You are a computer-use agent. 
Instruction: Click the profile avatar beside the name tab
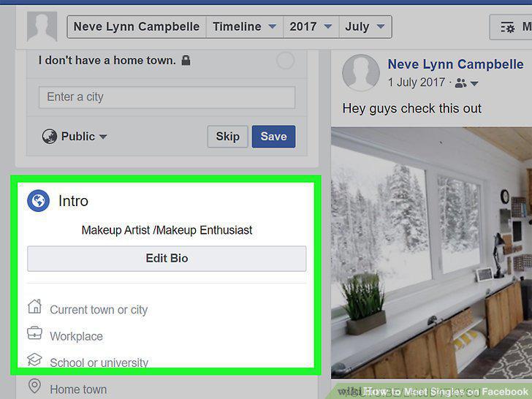42,26
